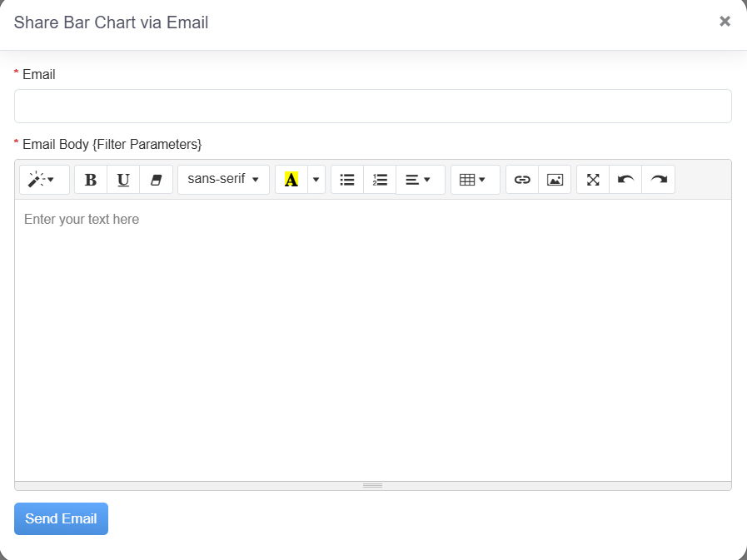
Task: Open the sans-serif font family dropdown
Action: tap(223, 180)
